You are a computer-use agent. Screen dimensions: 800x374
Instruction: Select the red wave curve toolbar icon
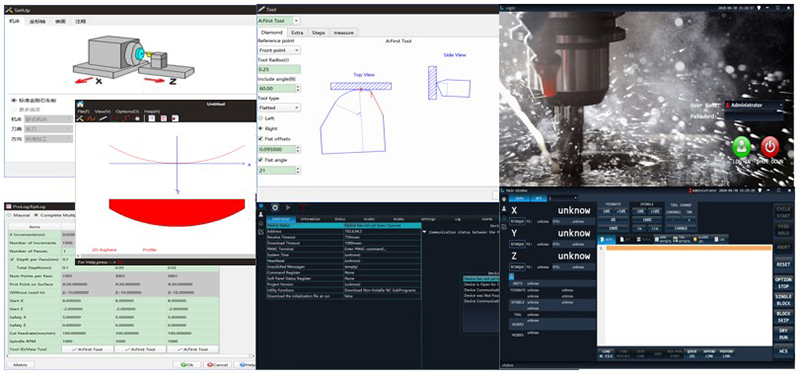91,118
